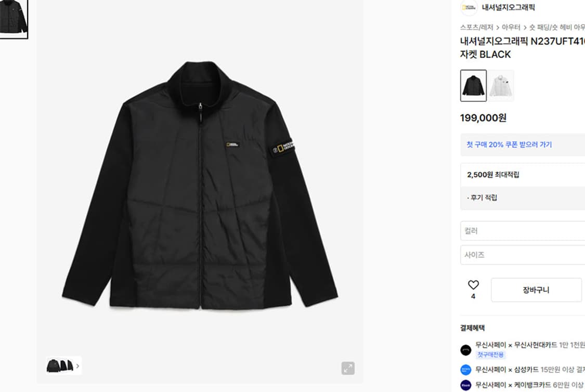The width and height of the screenshot is (585, 392).
Task: Select the top-left jacket thumbnail
Action: 14,19
